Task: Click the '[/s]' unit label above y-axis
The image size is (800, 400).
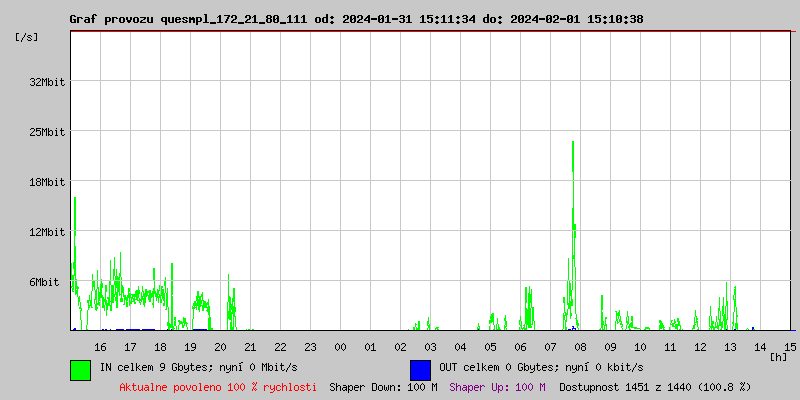Action: click(27, 37)
